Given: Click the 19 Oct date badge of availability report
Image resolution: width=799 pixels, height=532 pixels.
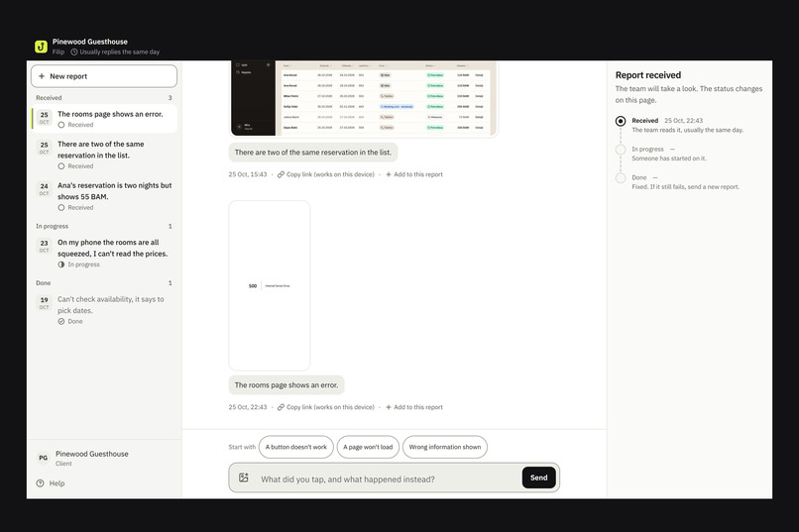Looking at the screenshot, I should coord(45,303).
